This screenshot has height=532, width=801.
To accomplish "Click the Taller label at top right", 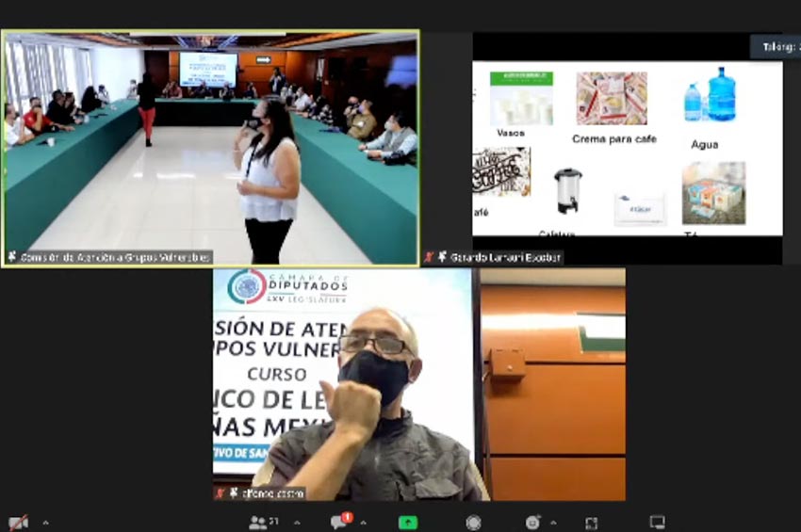I will 775,46.
